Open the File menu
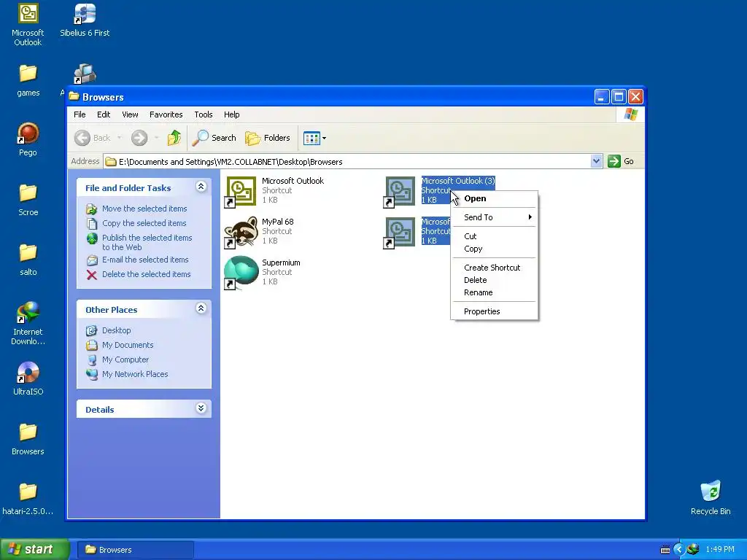This screenshot has height=560, width=747. tap(80, 114)
